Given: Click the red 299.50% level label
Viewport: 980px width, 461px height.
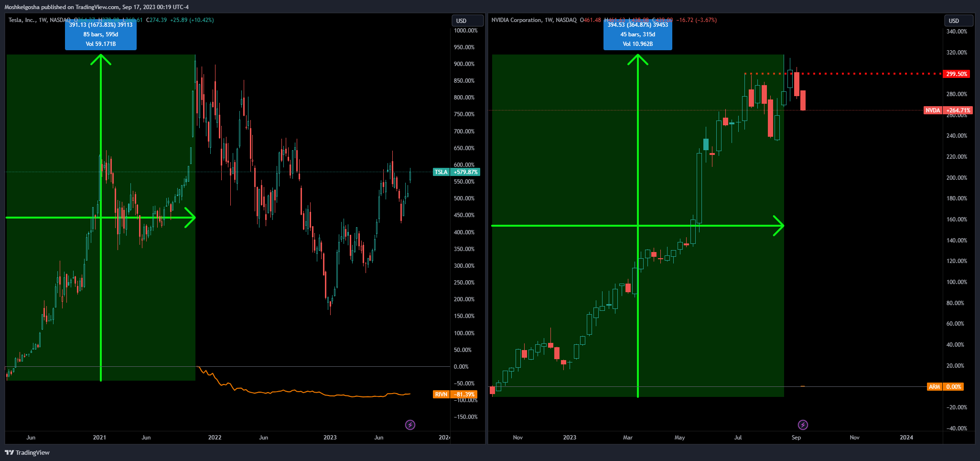Looking at the screenshot, I should coord(957,74).
